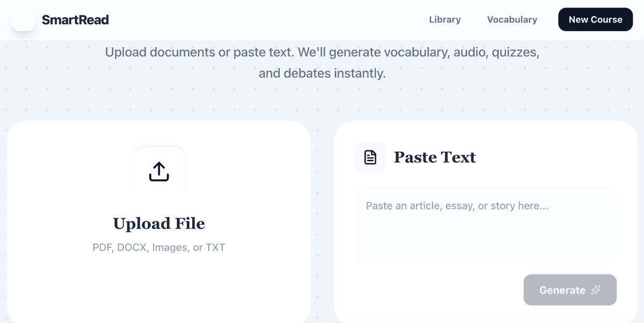The image size is (644, 323).
Task: Click the Paste Text heading
Action: tap(435, 157)
